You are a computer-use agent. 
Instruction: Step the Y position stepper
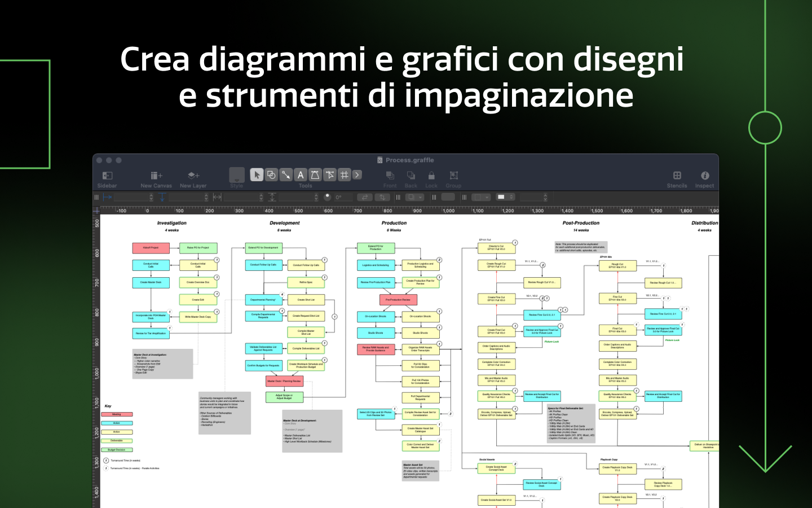[x=206, y=197]
